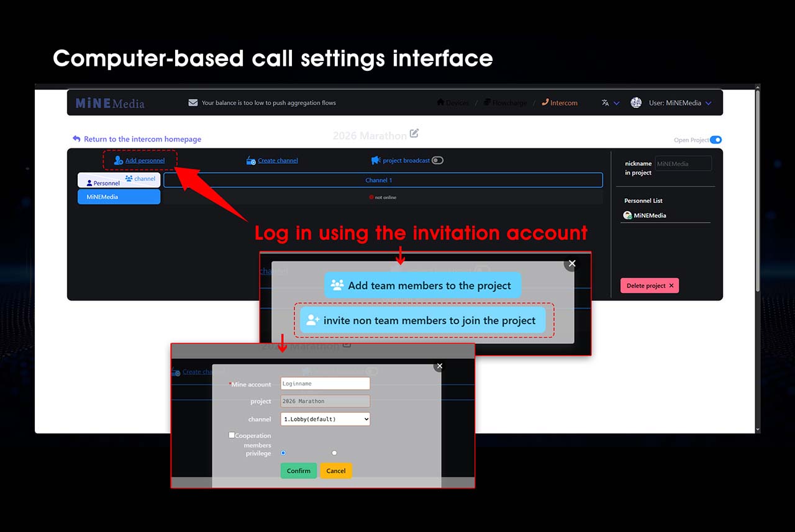Click the yellow Cancel button

pos(336,471)
